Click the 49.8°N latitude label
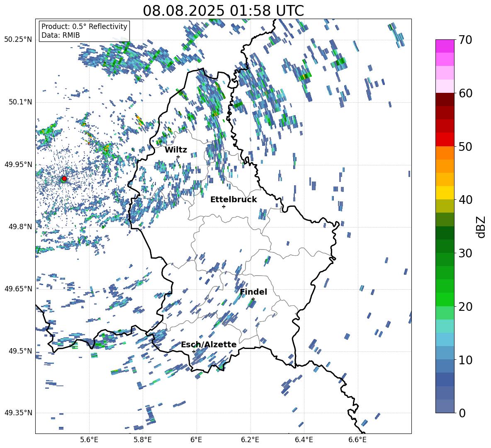This screenshot has height=448, width=491. pyautogui.click(x=20, y=227)
